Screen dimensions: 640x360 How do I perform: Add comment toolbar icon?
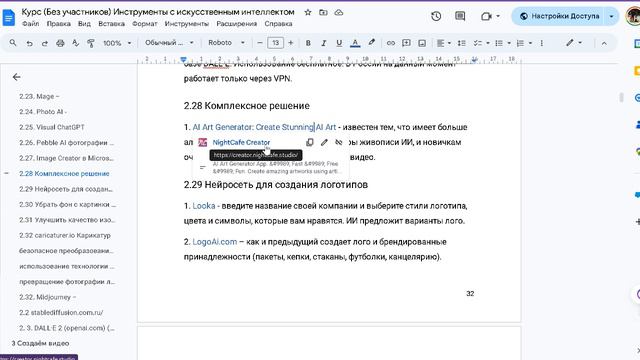pyautogui.click(x=406, y=43)
